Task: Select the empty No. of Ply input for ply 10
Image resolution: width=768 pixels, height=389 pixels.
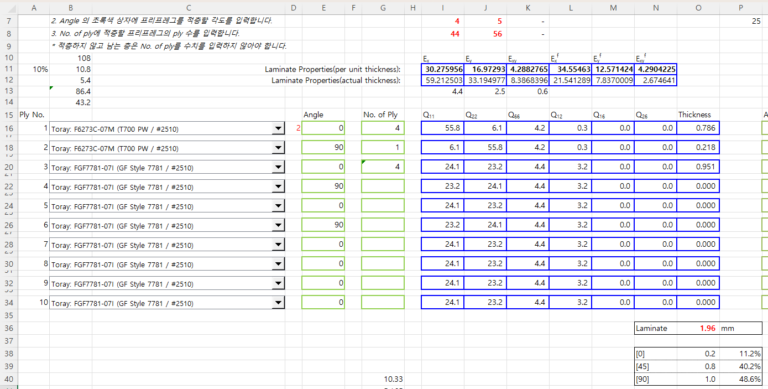Action: [383, 302]
